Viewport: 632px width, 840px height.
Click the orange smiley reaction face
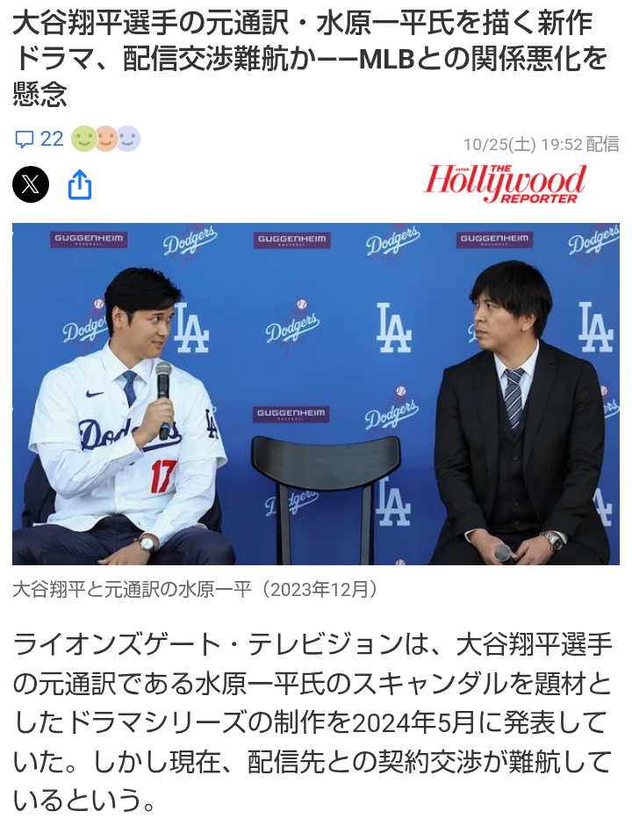pyautogui.click(x=106, y=139)
